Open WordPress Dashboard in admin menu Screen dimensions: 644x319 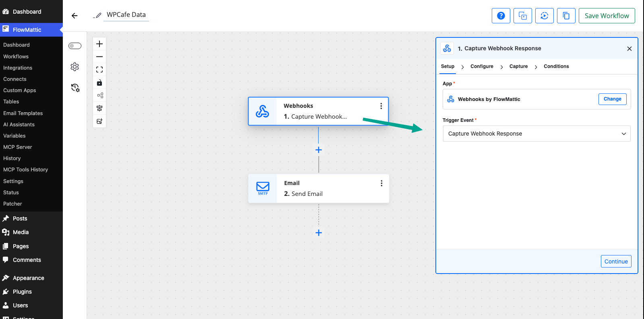[x=31, y=12]
